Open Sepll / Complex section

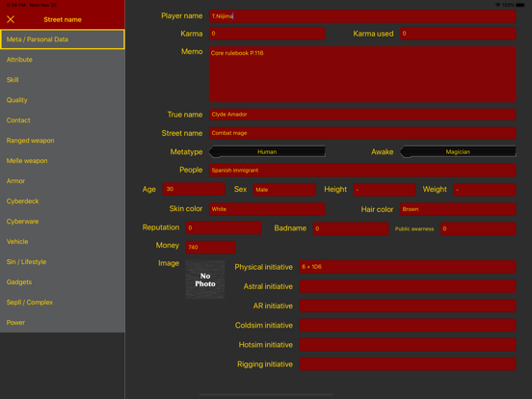click(63, 303)
